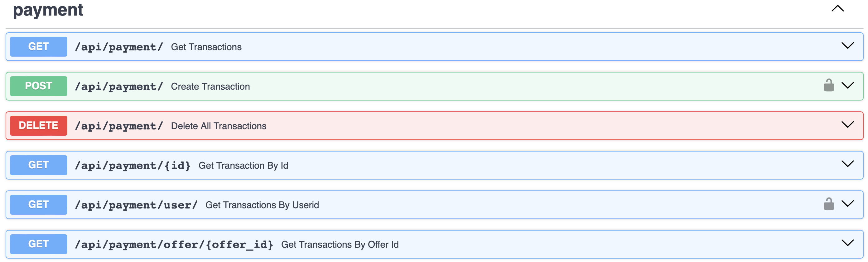Image resolution: width=868 pixels, height=262 pixels.
Task: Click the payment section heading
Action: 48,10
